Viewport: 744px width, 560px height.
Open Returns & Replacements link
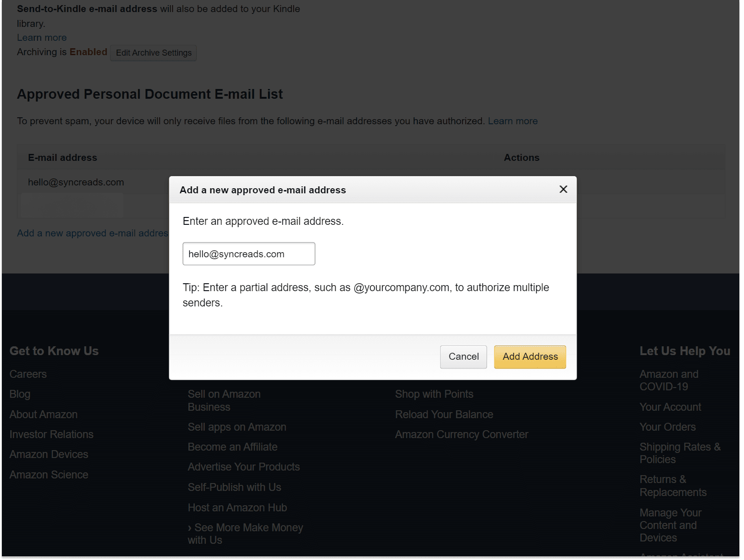coord(673,486)
